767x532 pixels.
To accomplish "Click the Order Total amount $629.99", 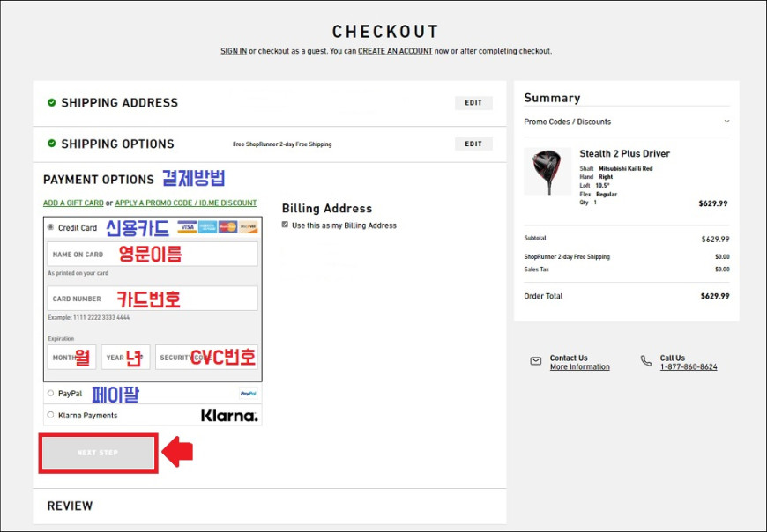I will (x=715, y=296).
